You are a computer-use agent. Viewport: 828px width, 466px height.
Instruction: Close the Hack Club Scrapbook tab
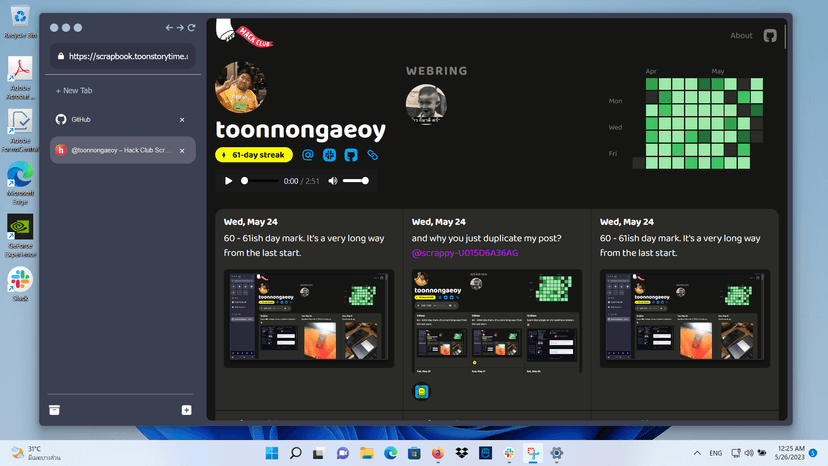click(182, 151)
